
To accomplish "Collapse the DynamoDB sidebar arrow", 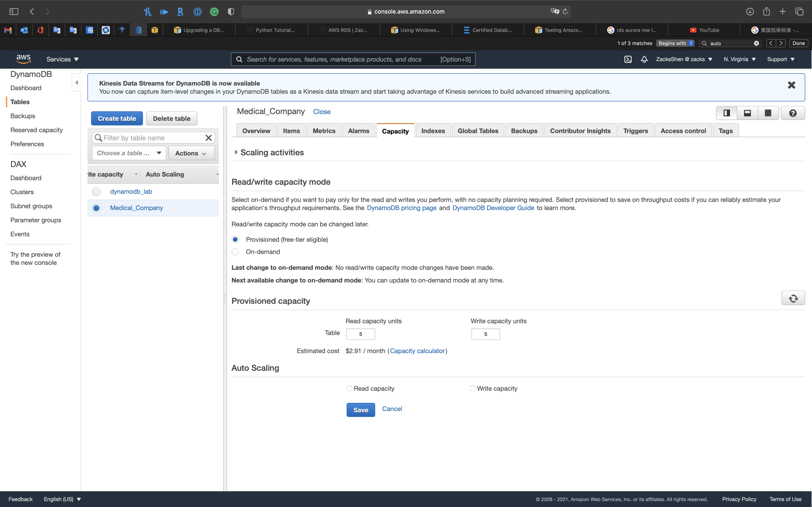I will click(77, 82).
